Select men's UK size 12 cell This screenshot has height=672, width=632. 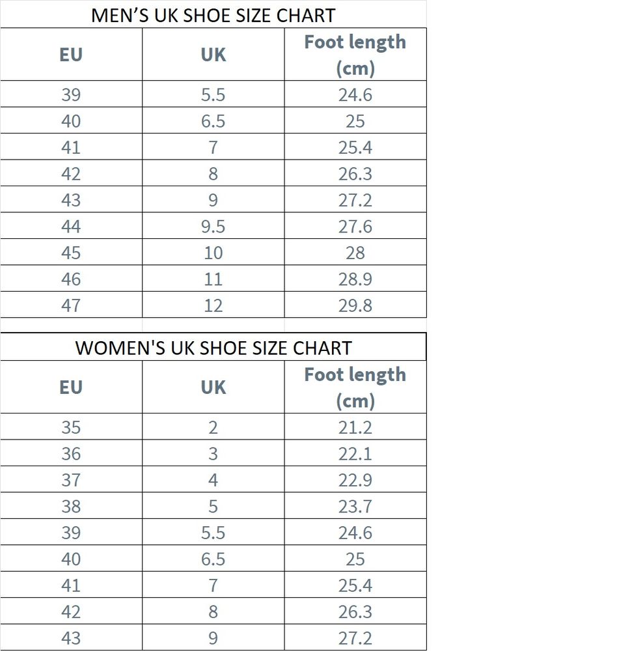click(x=213, y=305)
